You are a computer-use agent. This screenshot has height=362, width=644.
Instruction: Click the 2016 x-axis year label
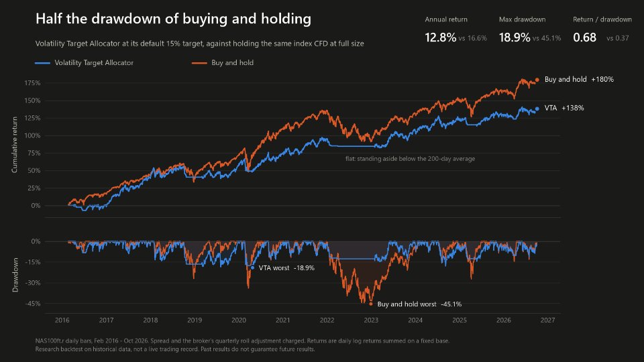(62, 320)
